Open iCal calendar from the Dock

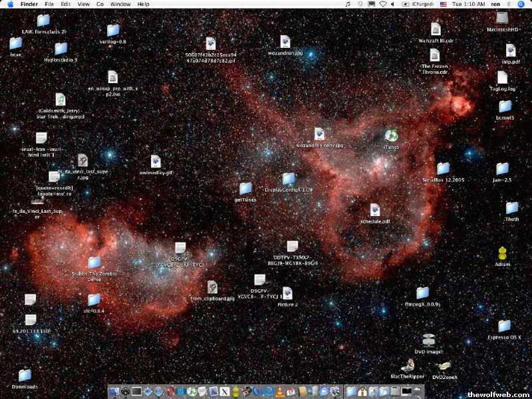[x=291, y=392]
